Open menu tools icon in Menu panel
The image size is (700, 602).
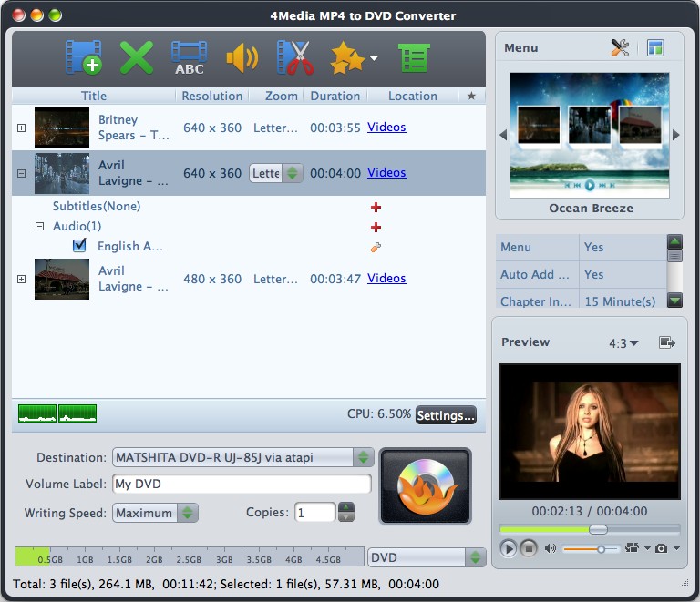coord(620,47)
